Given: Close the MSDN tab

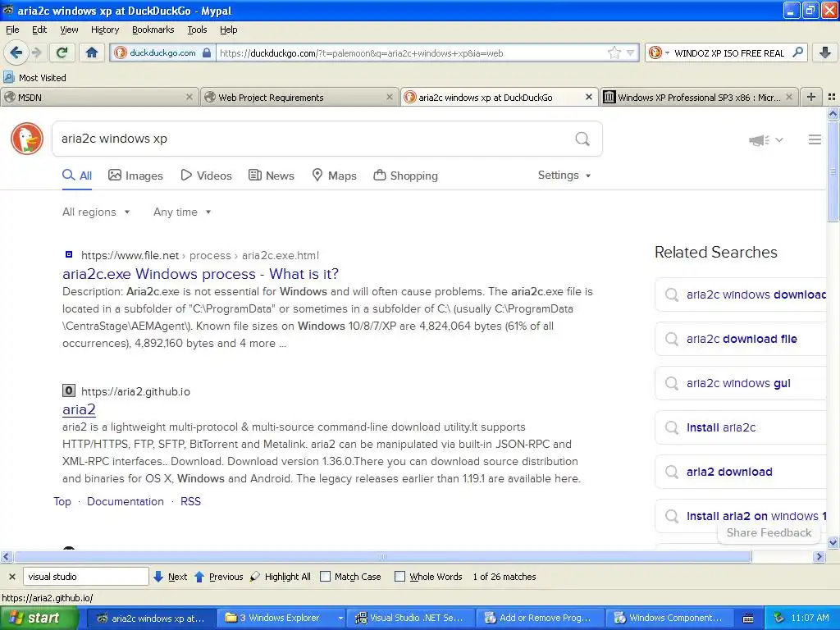Looking at the screenshot, I should tap(189, 97).
